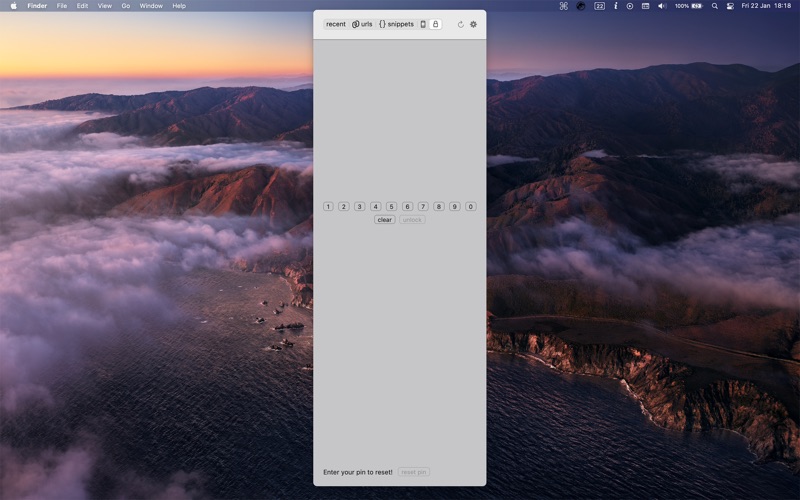This screenshot has width=800, height=500.
Task: Open the volume speaker menu
Action: [662, 6]
